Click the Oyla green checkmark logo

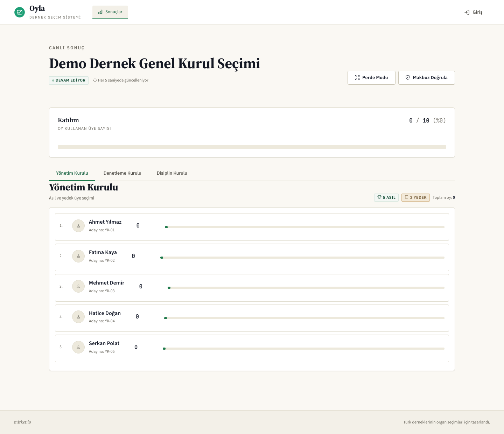pyautogui.click(x=20, y=12)
